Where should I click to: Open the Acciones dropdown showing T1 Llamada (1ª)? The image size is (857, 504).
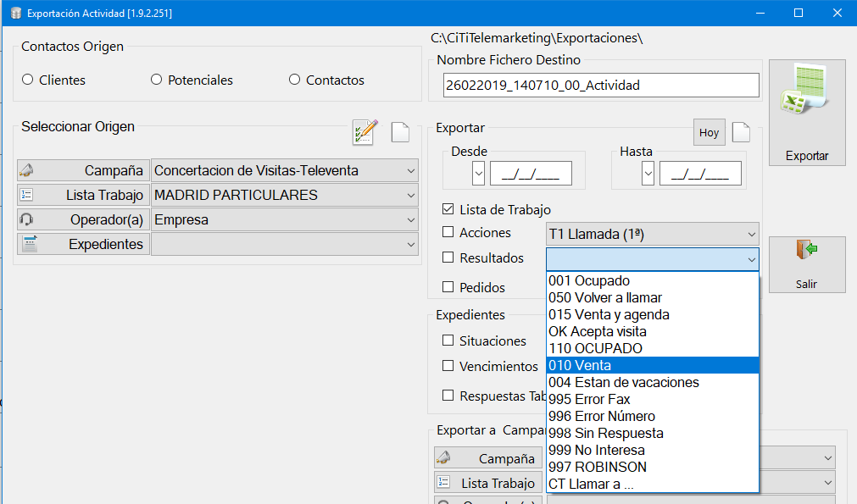pyautogui.click(x=653, y=234)
